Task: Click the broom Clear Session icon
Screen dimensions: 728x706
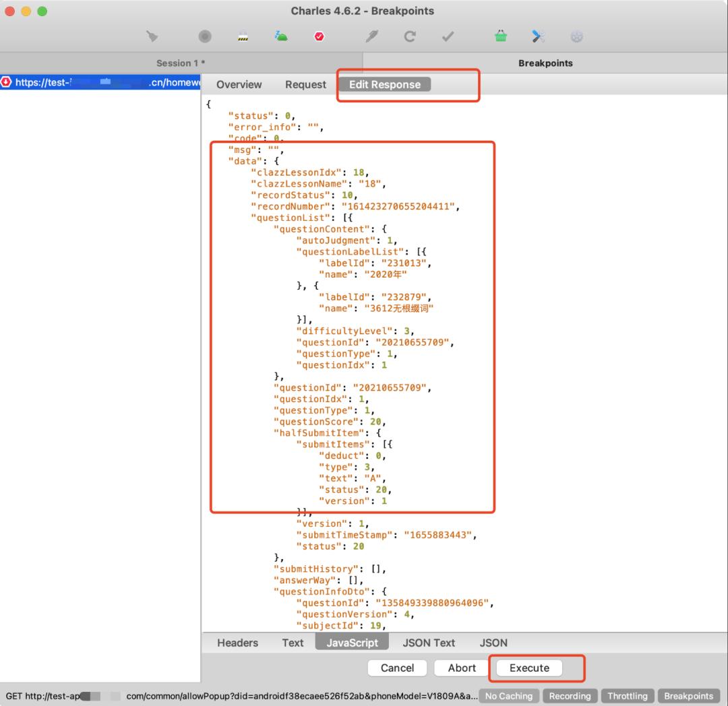Action: point(153,36)
